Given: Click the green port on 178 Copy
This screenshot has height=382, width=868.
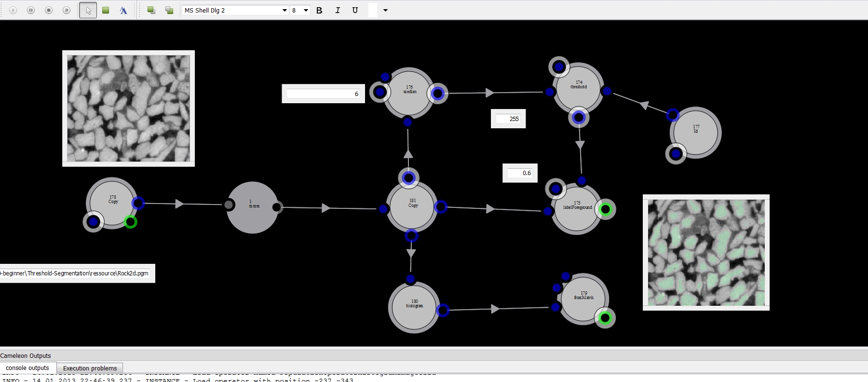Looking at the screenshot, I should [130, 222].
